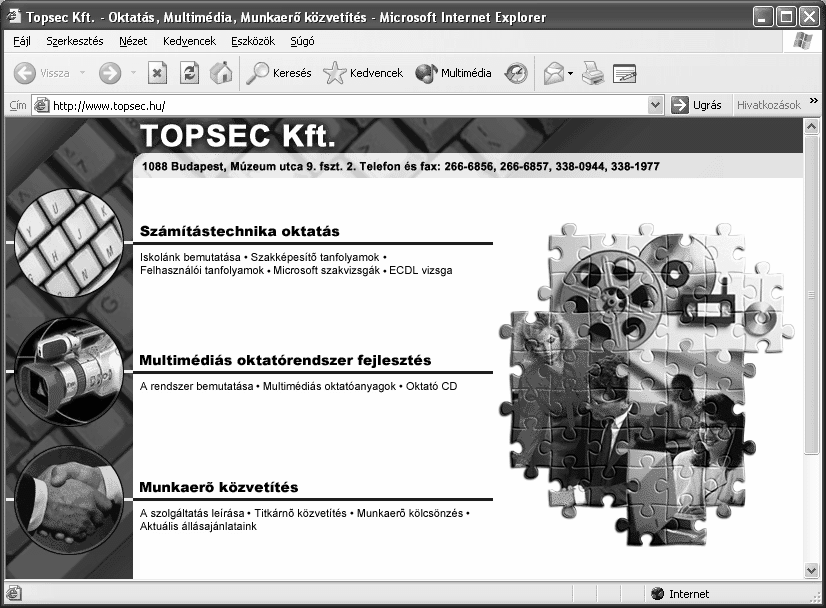Open Keresés search magnifier
Viewport: 826px width, 608px height.
coord(258,73)
